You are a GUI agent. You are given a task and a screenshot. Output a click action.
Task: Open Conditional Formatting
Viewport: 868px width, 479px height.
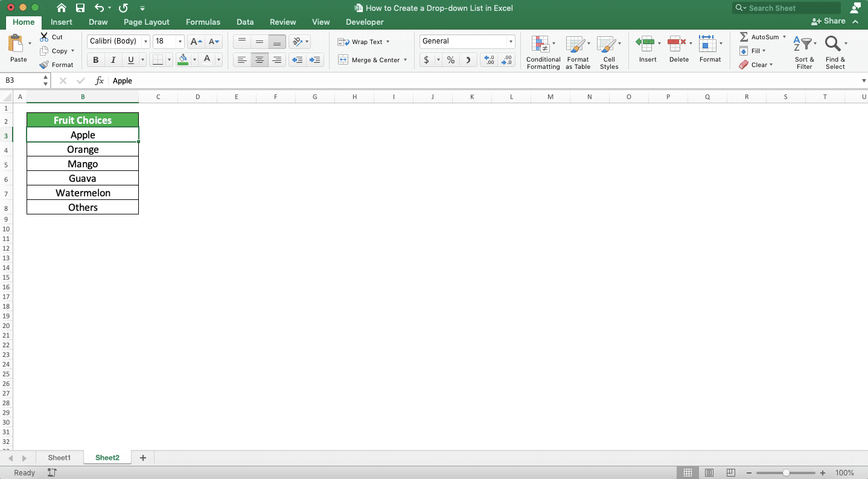[x=543, y=52]
